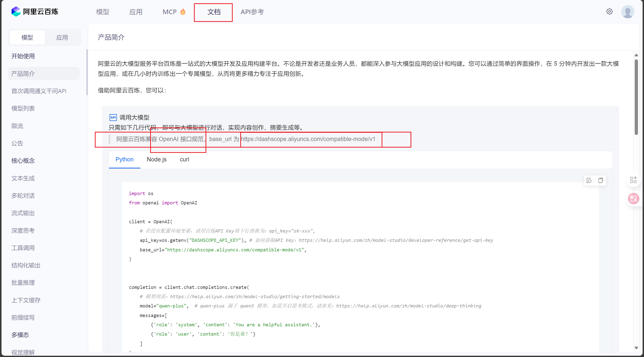
Task: Open the MCP top navigation item
Action: point(174,12)
